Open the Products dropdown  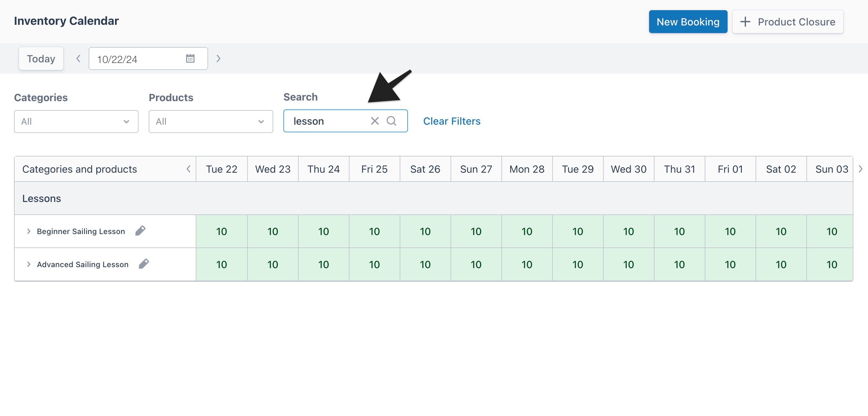(x=211, y=121)
